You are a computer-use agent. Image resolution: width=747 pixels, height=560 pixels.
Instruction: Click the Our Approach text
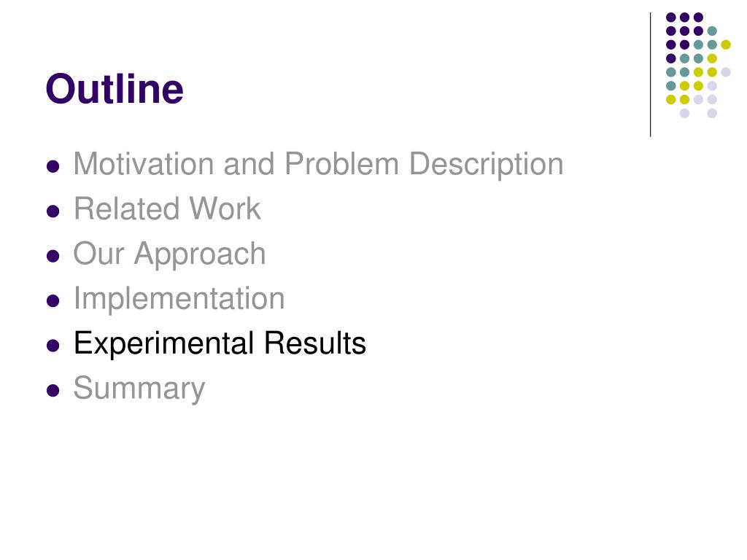[x=169, y=254]
